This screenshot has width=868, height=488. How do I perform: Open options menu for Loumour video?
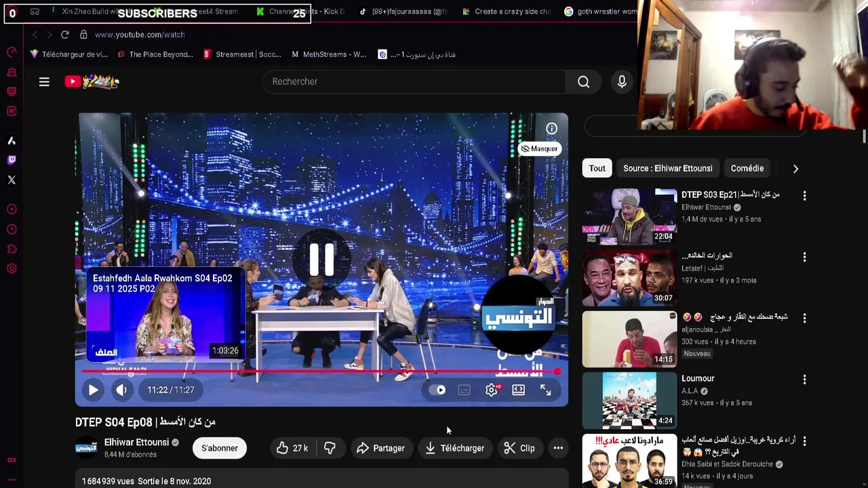coord(804,380)
